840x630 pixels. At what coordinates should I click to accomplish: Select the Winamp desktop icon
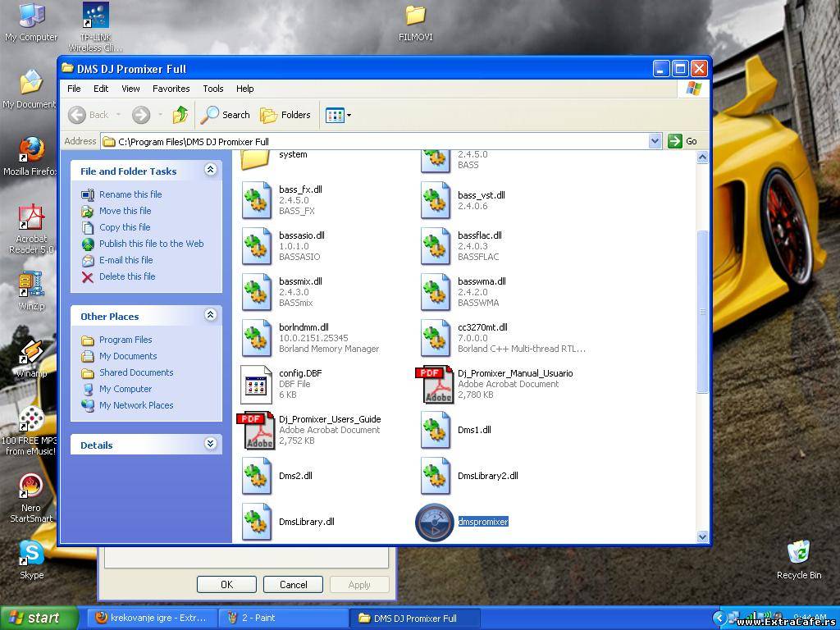coord(30,353)
